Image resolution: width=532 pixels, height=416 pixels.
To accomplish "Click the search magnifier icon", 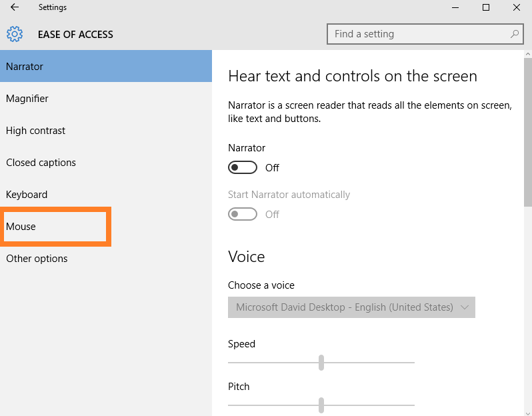I will [514, 34].
